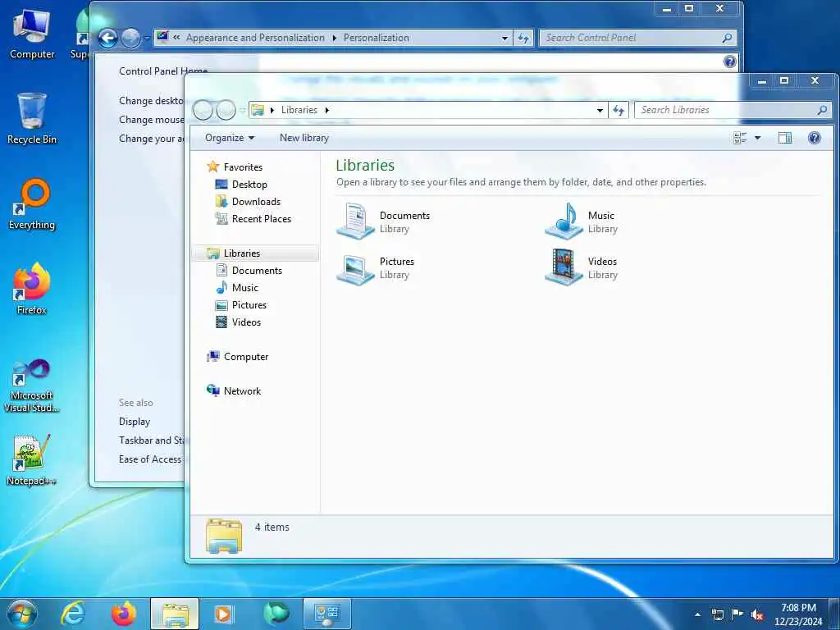This screenshot has height=630, width=840.
Task: Click the Libraries window forward button
Action: coord(226,111)
